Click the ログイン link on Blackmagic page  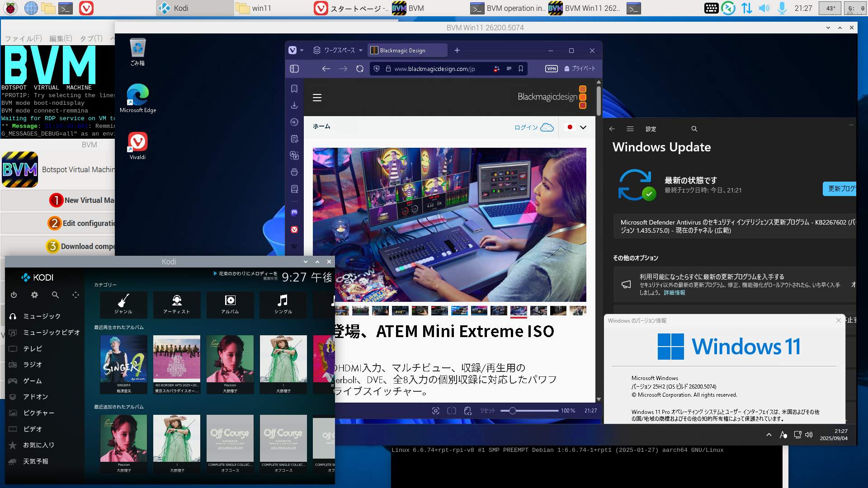coord(526,127)
